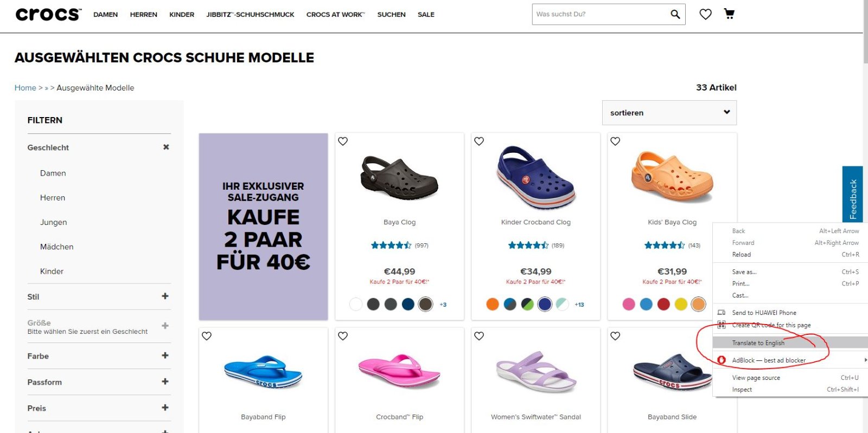868x433 pixels.
Task: Toggle wishlist heart on Kinder Crocband Clog
Action: (x=479, y=141)
